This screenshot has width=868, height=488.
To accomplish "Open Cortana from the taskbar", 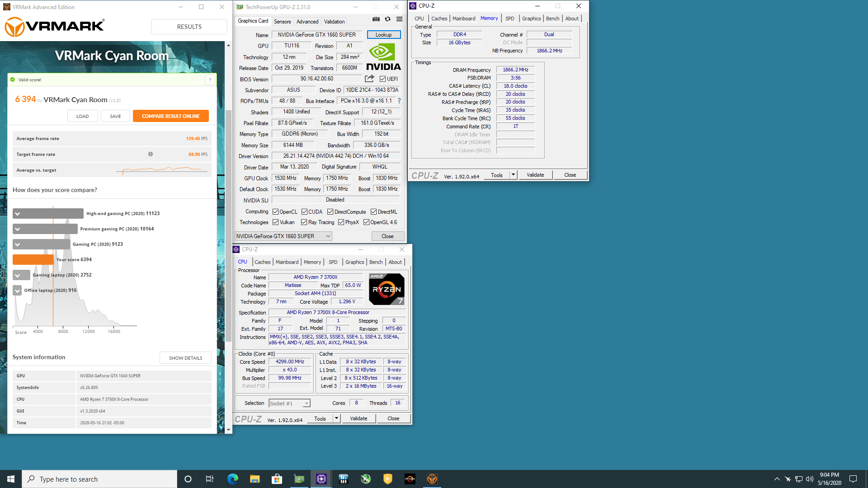I will pos(188,479).
